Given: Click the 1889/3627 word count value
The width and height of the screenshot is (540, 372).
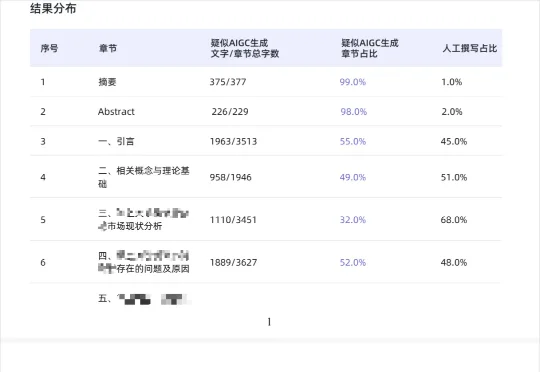Looking at the screenshot, I should [233, 262].
